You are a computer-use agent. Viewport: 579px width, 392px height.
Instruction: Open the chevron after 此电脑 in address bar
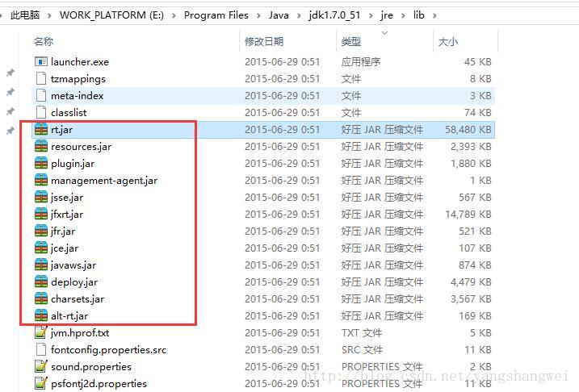49,15
